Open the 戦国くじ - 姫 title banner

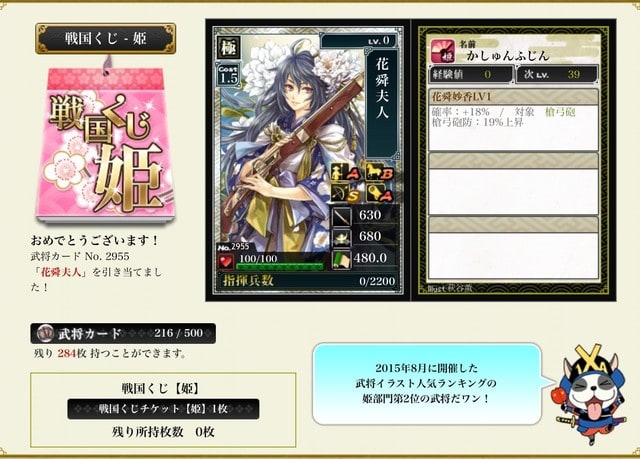(106, 39)
